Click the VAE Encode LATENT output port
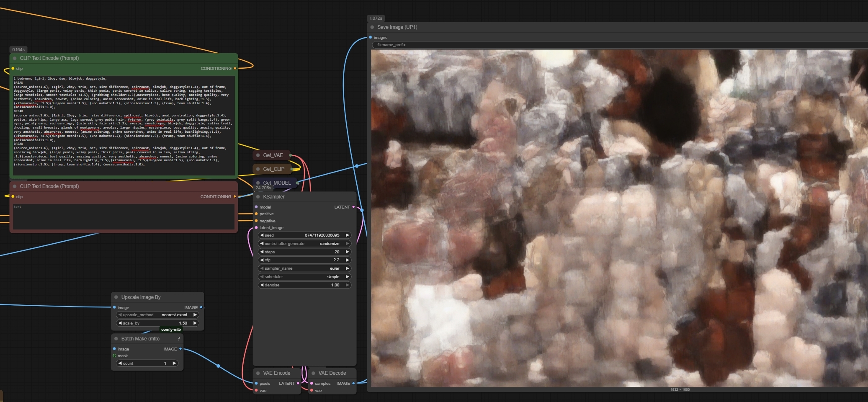Image resolution: width=868 pixels, height=402 pixels. pos(298,383)
